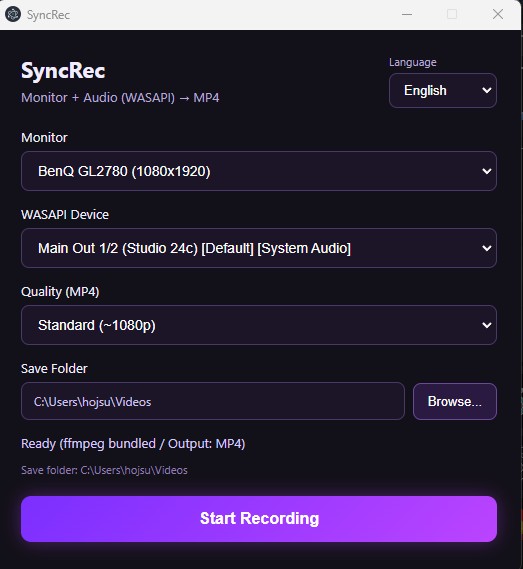
Task: Open the Language dropdown showing English
Action: 443,90
